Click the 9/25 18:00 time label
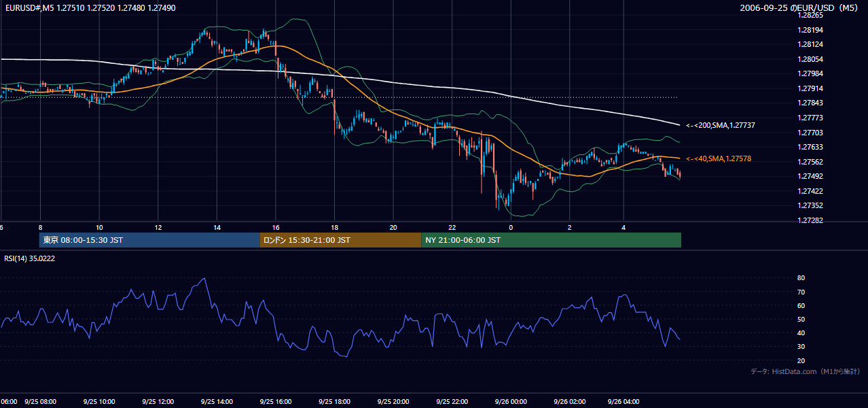Screen dimensions: 868x408 point(335,401)
